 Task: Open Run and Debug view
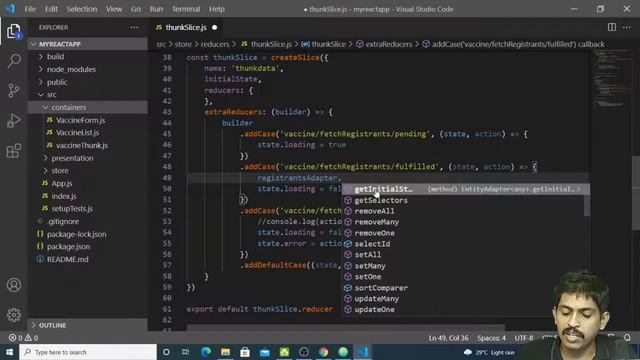(14, 120)
